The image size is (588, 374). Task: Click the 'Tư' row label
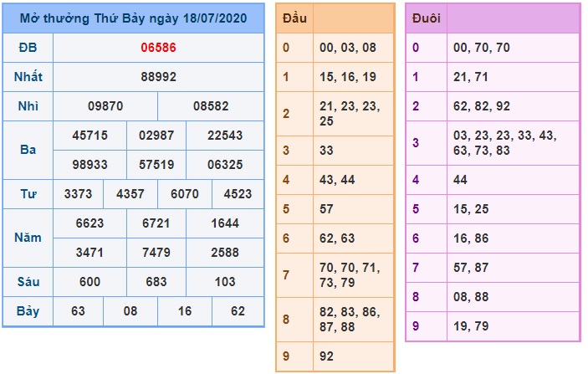coord(28,194)
